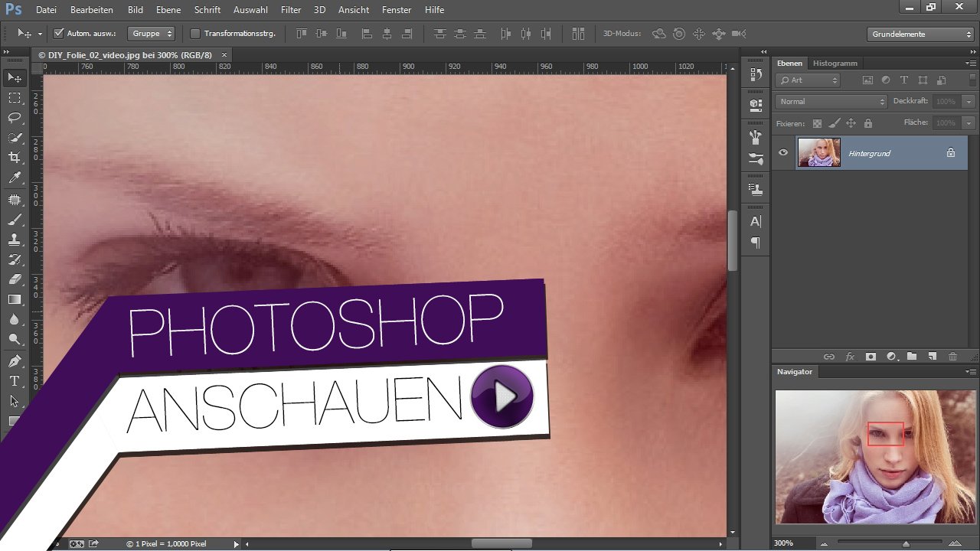Open the Brush panel icon

tap(756, 159)
